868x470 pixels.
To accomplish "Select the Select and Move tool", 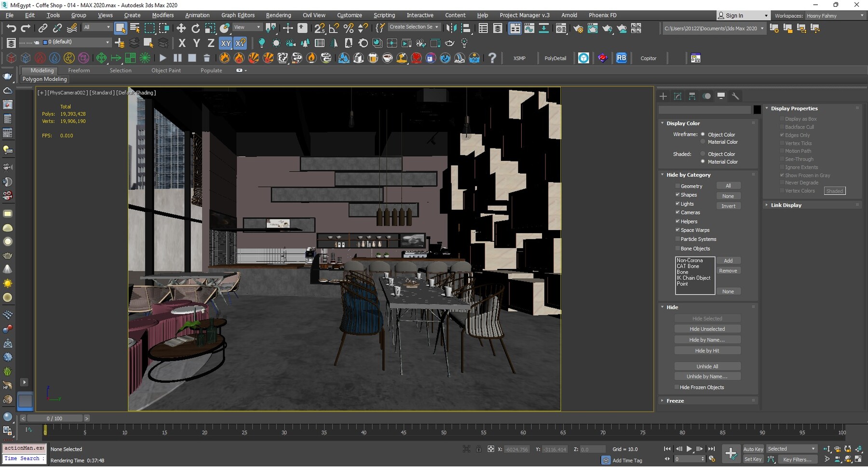I will pos(181,27).
